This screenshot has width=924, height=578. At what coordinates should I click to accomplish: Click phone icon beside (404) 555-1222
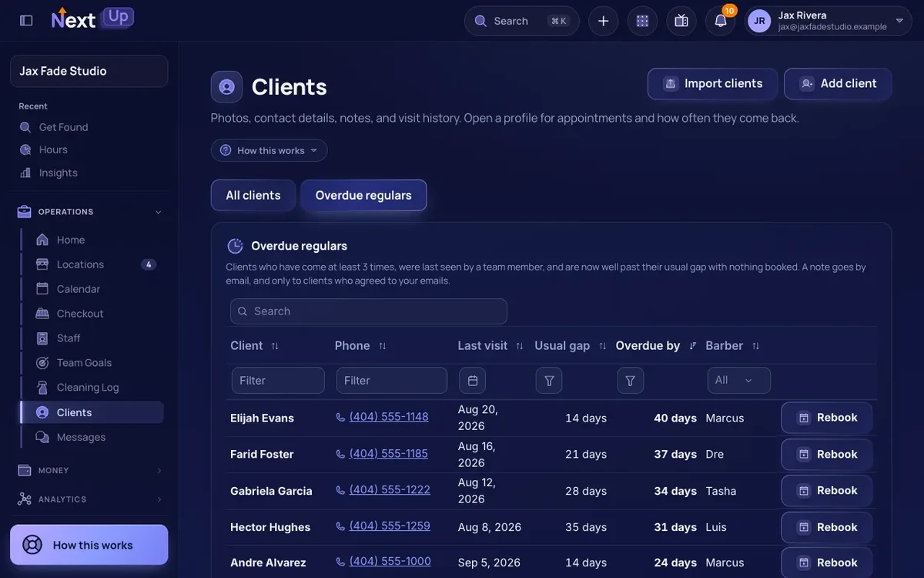[x=340, y=490]
